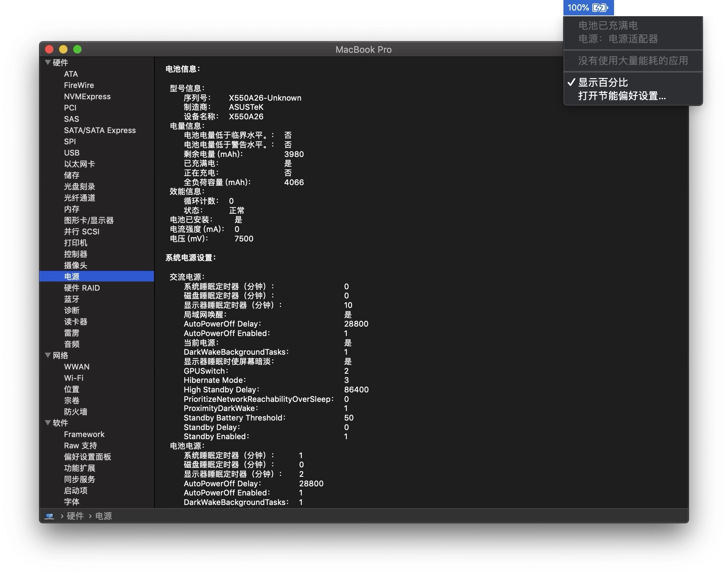Toggle the 显示百分比 checkmark option
728x575 pixels.
[603, 82]
